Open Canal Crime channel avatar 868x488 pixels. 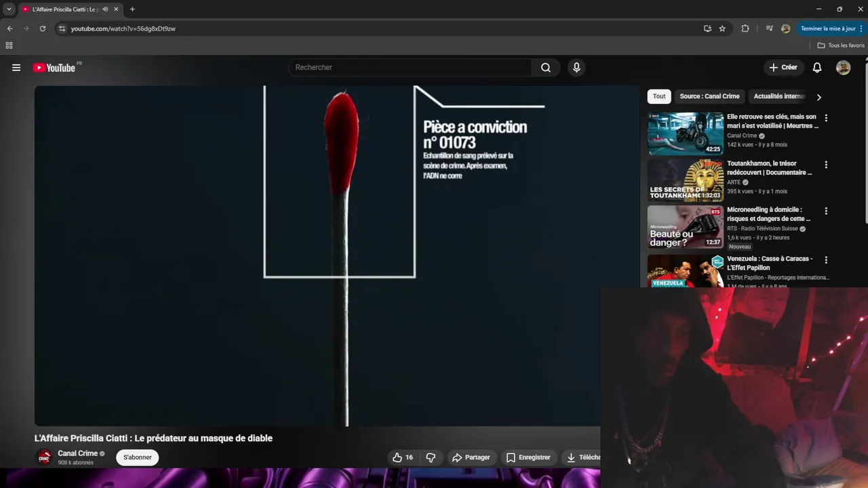[x=44, y=457]
